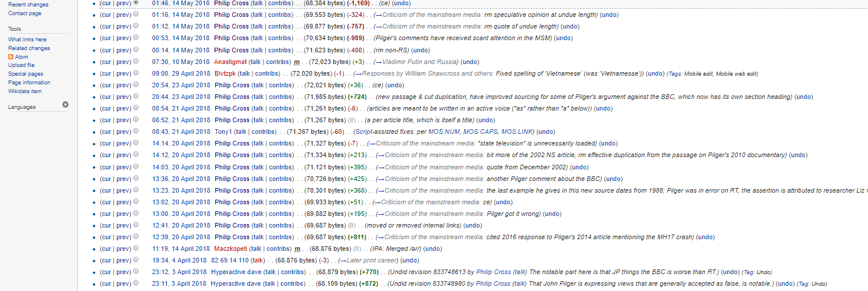Open 'Related changes' sidebar link
Image resolution: width=868 pixels, height=291 pixels.
pyautogui.click(x=29, y=48)
